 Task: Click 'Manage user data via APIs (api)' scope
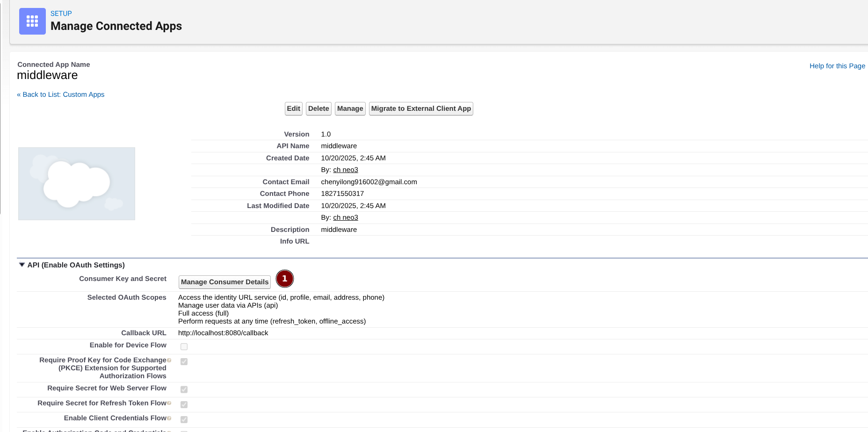click(x=228, y=305)
